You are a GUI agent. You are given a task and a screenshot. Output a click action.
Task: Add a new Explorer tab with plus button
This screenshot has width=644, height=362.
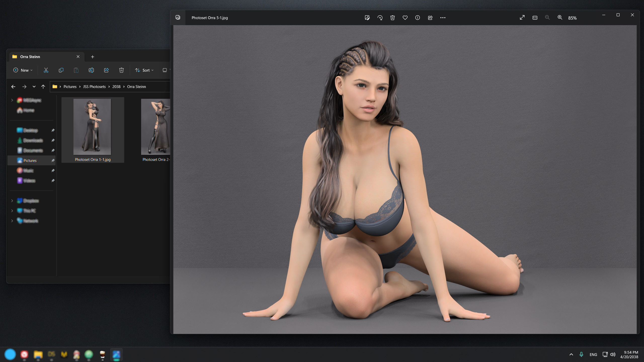pyautogui.click(x=93, y=57)
